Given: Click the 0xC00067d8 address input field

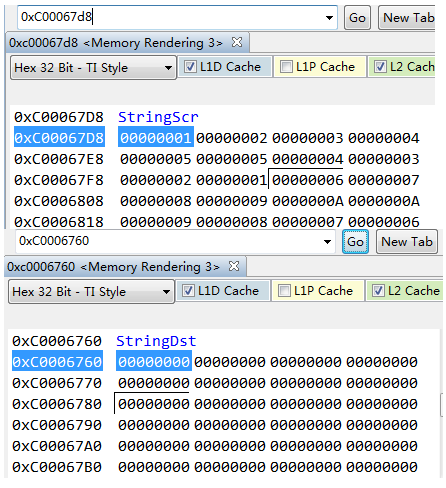Looking at the screenshot, I should pos(170,17).
